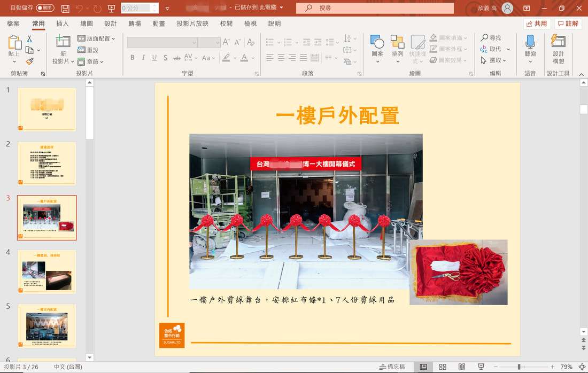Image resolution: width=588 pixels, height=373 pixels.
Task: Open the Section (章節) dropdown
Action: (x=90, y=61)
